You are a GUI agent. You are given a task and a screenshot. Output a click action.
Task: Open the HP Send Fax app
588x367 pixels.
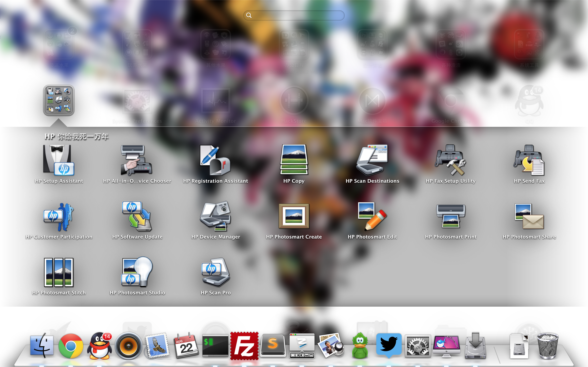pos(529,160)
